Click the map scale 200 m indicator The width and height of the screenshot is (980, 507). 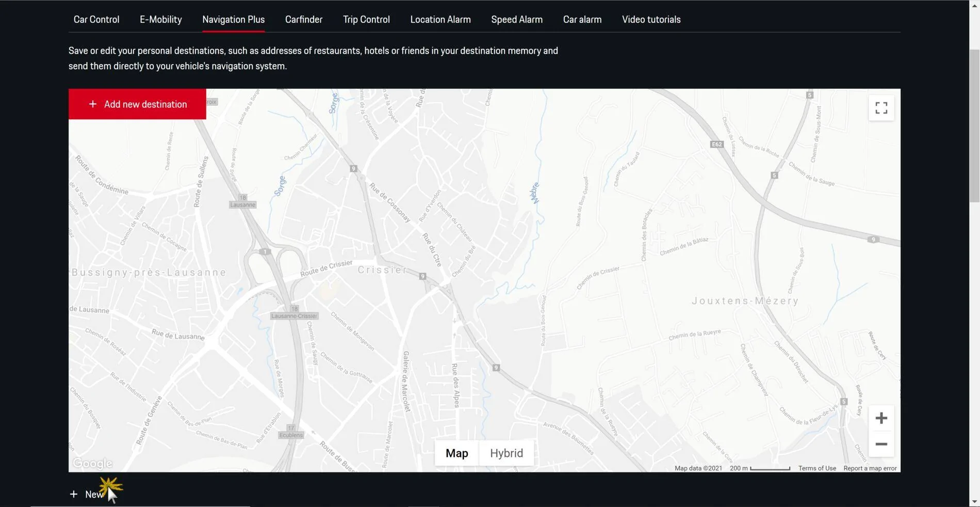760,468
